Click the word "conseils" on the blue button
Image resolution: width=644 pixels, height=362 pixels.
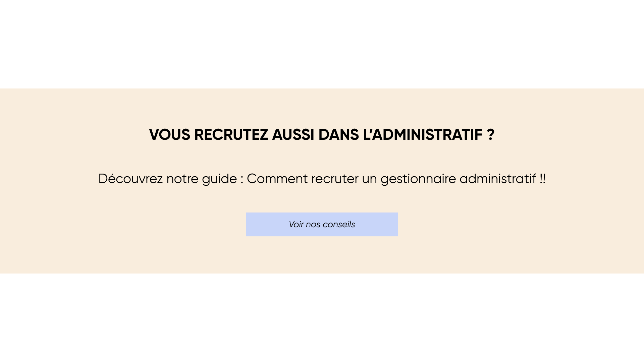339,224
